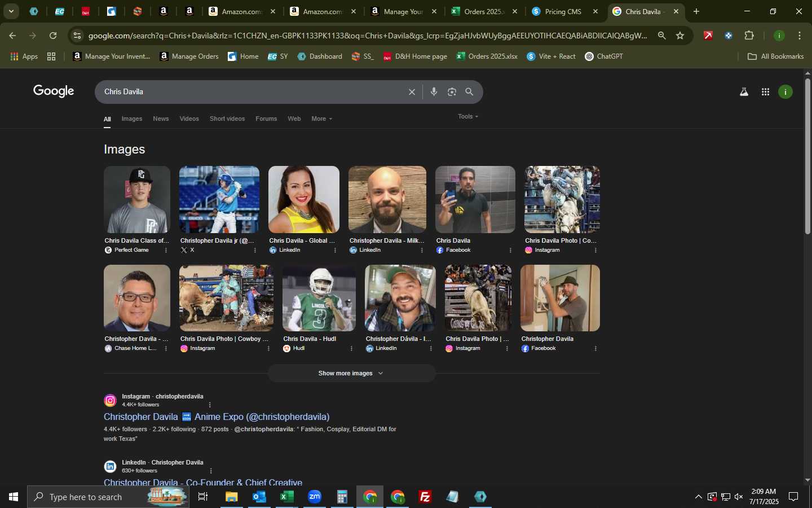This screenshot has width=812, height=508.
Task: Click the zoom magnifier icon in address bar
Action: tap(661, 36)
